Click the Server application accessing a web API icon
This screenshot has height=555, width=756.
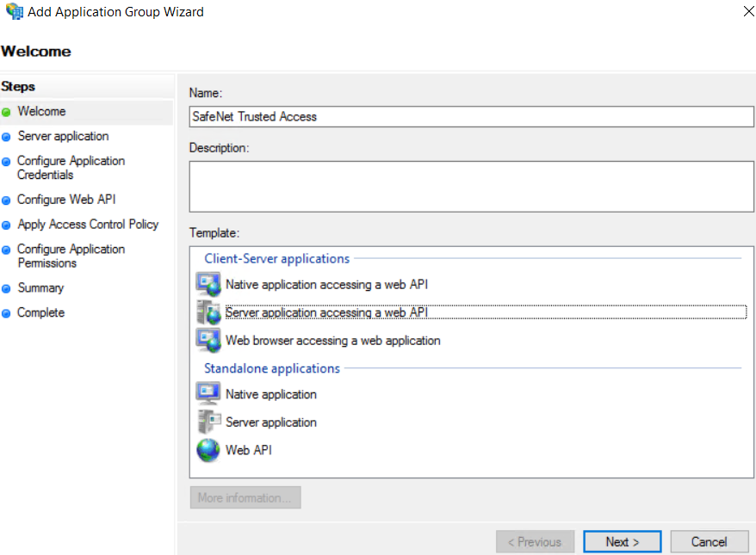[208, 312]
